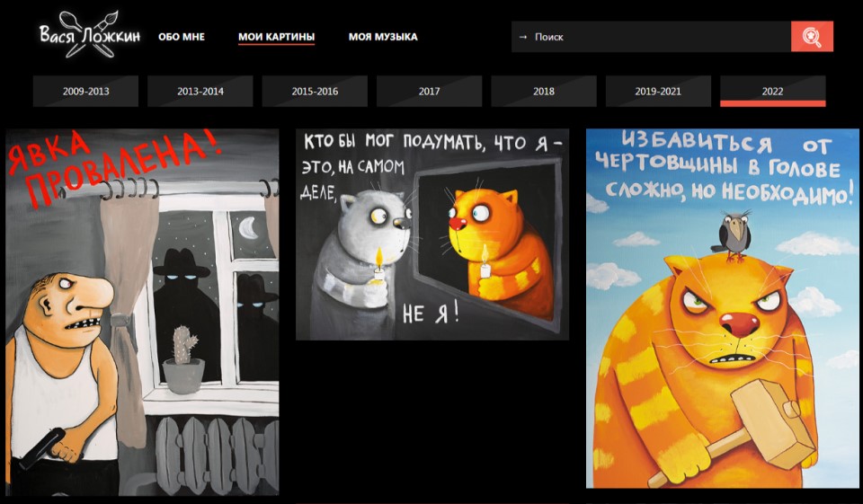Image resolution: width=863 pixels, height=504 pixels.
Task: Open the 2013-2014 paintings tab
Action: (200, 91)
